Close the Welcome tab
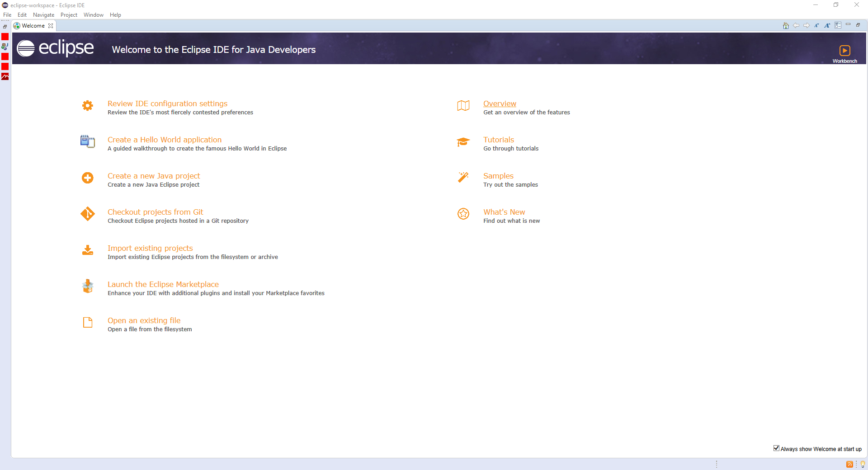Viewport: 868px width, 470px height. click(x=51, y=26)
